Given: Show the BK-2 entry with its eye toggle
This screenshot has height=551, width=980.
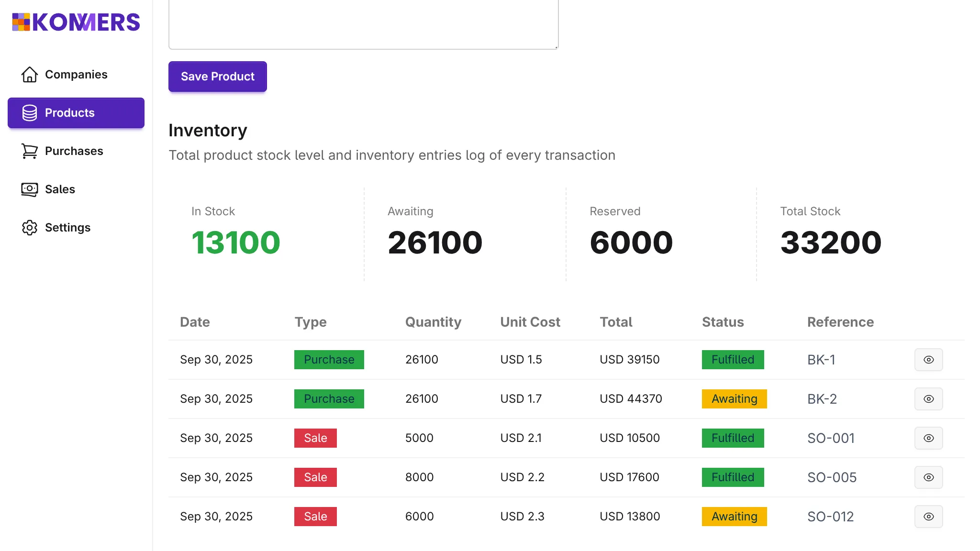Looking at the screenshot, I should 928,398.
